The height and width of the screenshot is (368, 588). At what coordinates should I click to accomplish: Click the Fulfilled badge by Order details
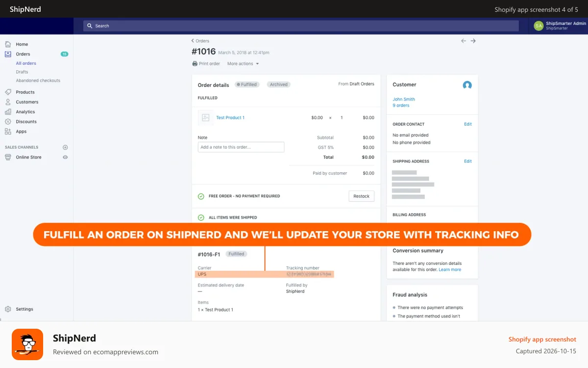point(246,84)
